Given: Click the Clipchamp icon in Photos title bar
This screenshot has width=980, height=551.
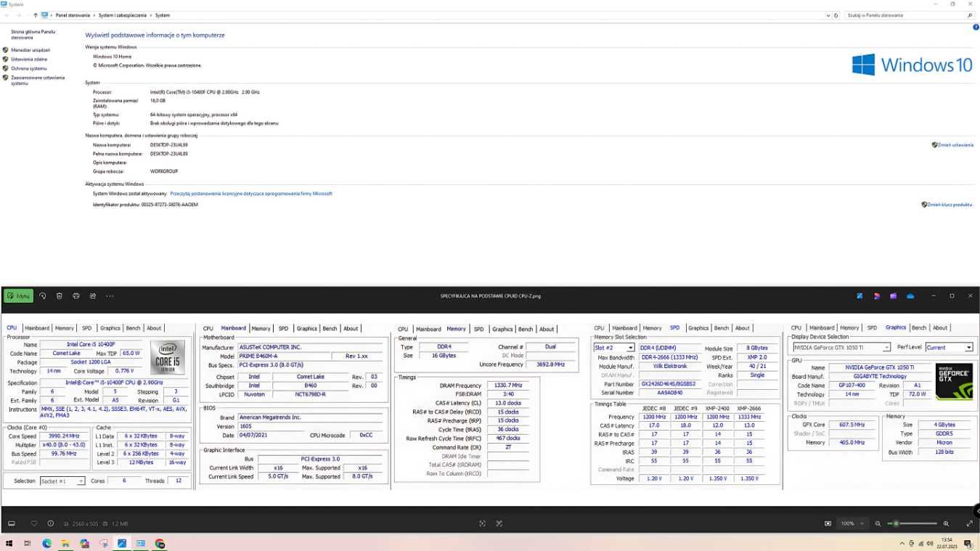Looking at the screenshot, I should coord(894,296).
